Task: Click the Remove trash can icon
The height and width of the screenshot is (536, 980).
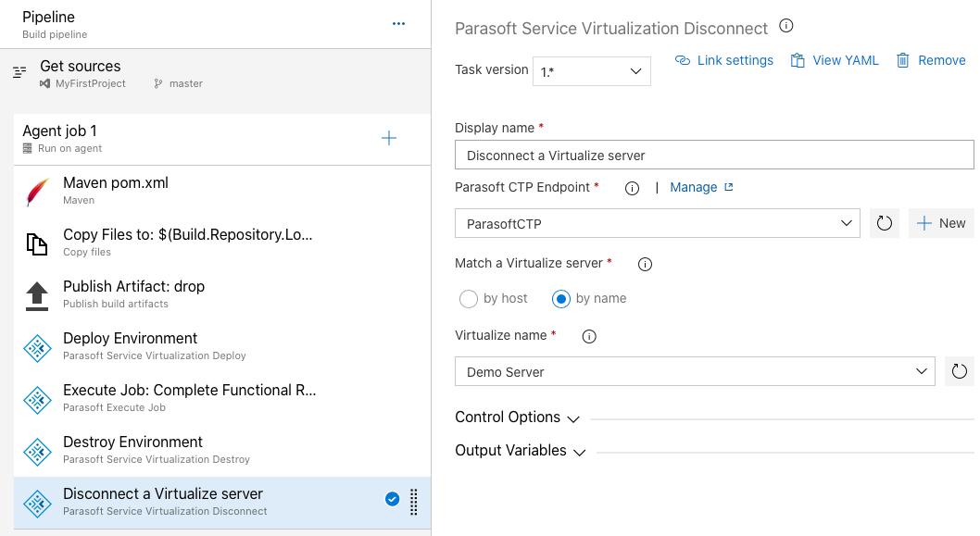Action: [x=902, y=60]
